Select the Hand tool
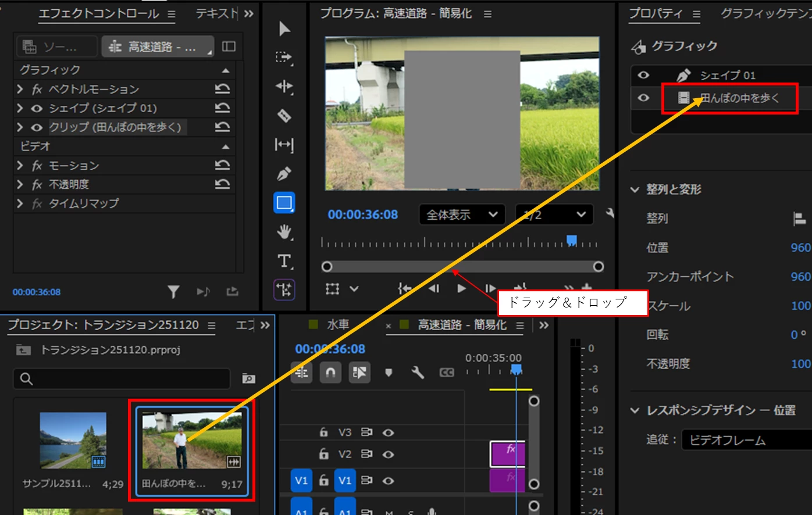812x515 pixels. (284, 232)
